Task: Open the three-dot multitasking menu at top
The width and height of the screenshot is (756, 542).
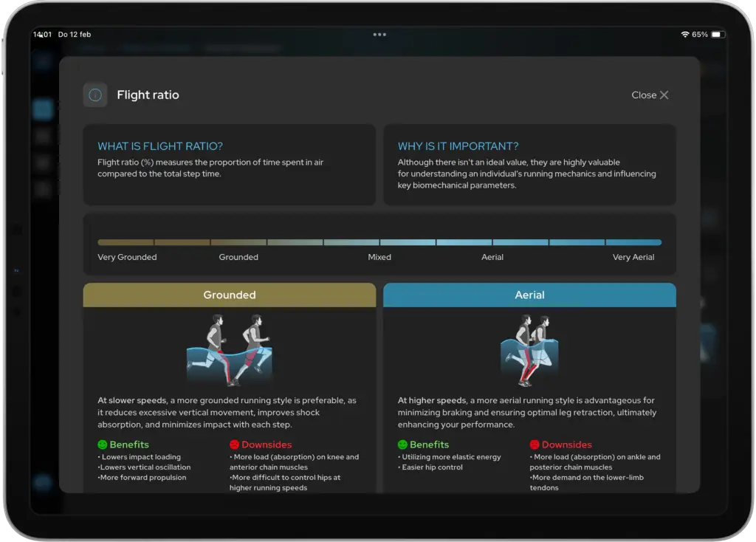Action: click(x=379, y=35)
